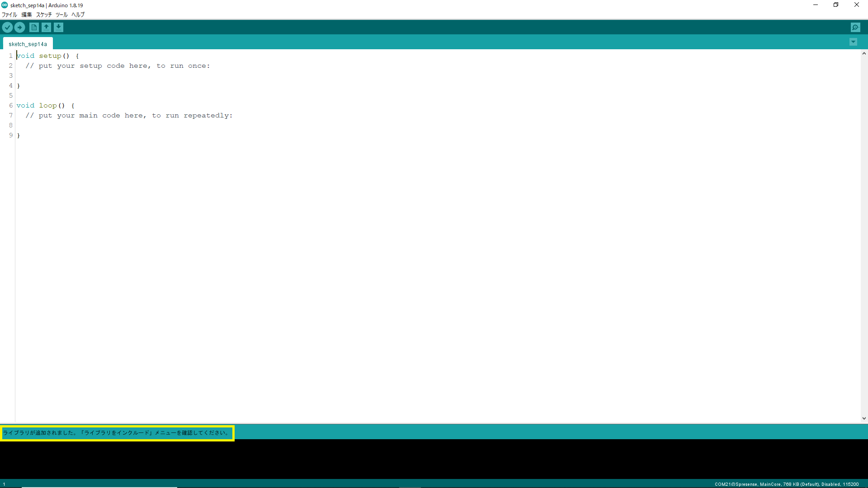Expand the tab options dropdown arrow
Image resolution: width=868 pixels, height=488 pixels.
(853, 42)
